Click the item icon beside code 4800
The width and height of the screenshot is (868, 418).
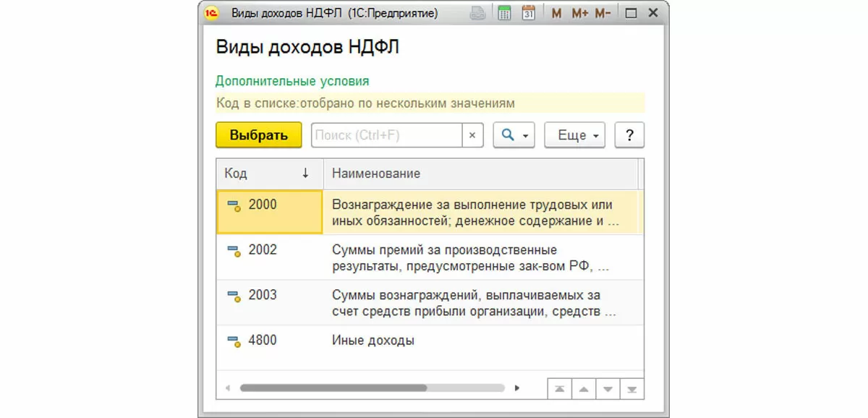234,341
